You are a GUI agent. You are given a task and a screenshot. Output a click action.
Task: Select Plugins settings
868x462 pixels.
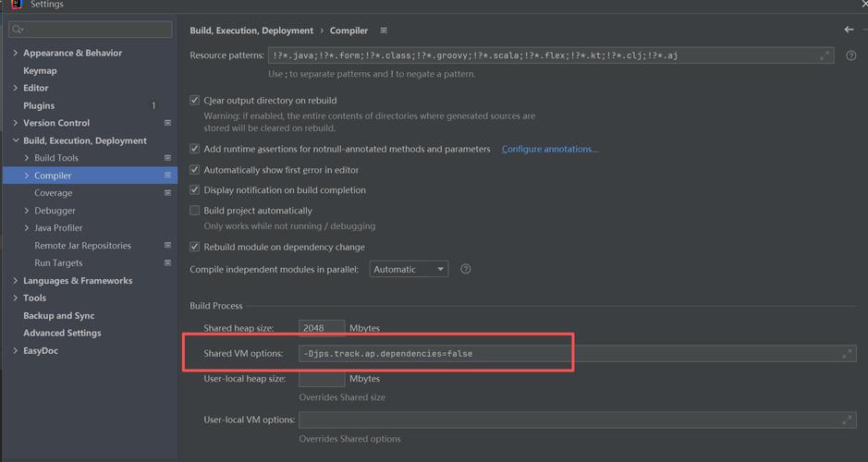(x=39, y=105)
